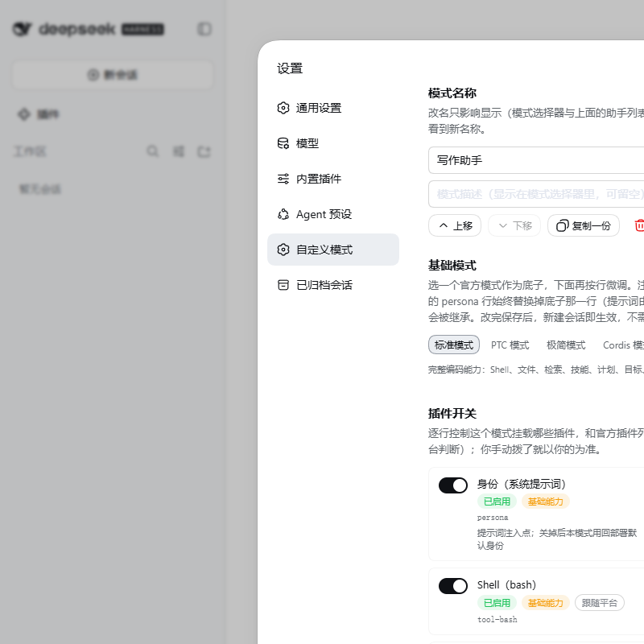Screen dimensions: 644x644
Task: Duplicate mode with 复制一份 button
Action: (583, 225)
